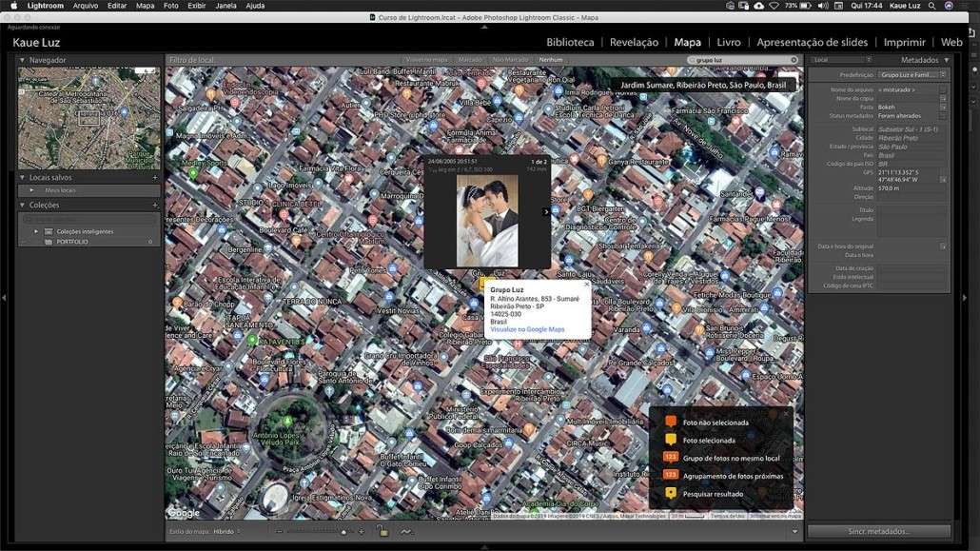Open the Imprimir module

[905, 43]
